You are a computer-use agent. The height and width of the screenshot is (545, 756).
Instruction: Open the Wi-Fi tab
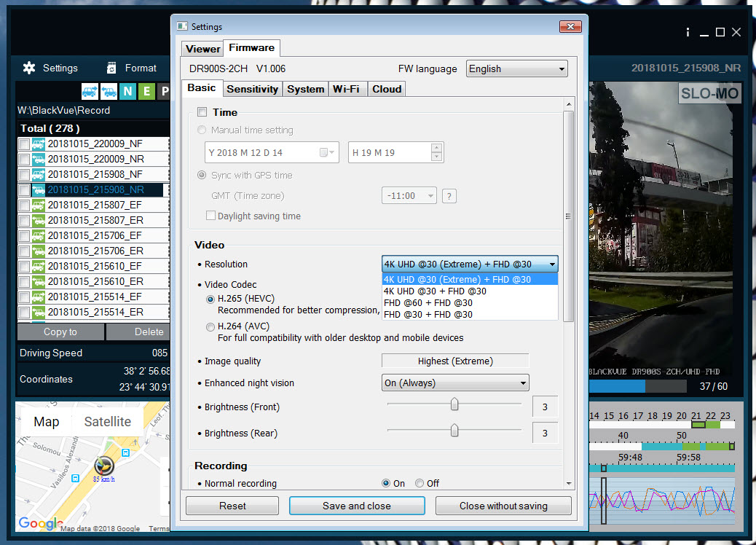(x=346, y=89)
